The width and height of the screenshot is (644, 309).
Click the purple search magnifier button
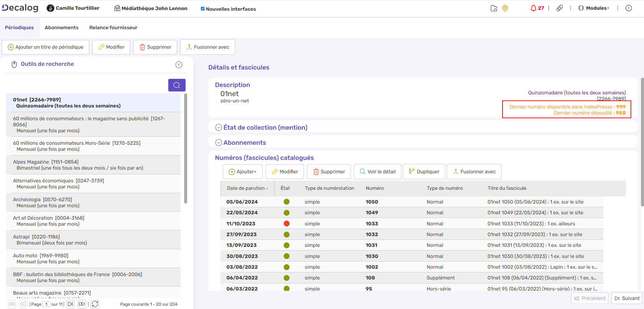177,85
